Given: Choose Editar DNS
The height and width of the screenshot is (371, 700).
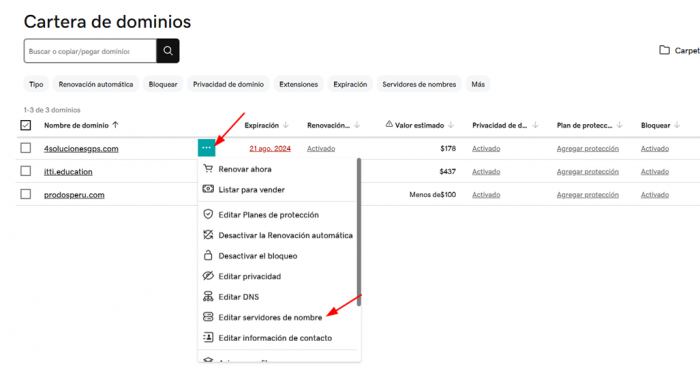Looking at the screenshot, I should [238, 297].
